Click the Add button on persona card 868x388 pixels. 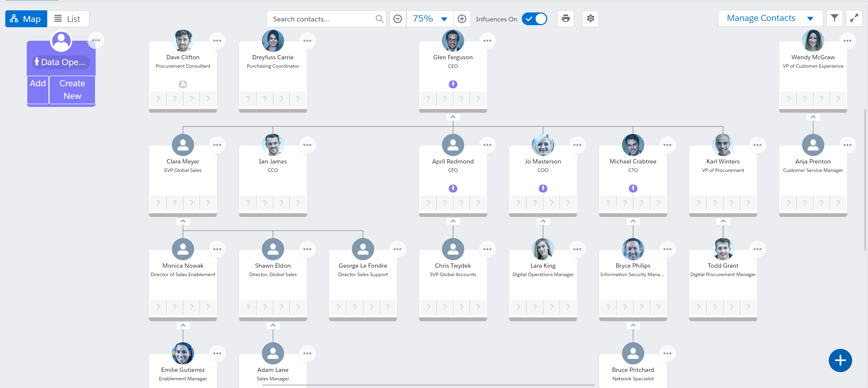click(38, 89)
